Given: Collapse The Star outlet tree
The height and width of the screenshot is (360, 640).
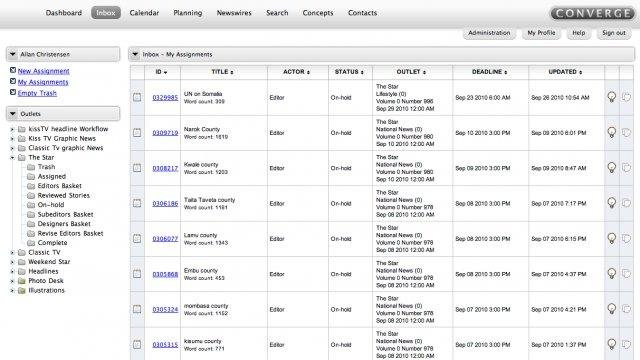Looking at the screenshot, I should [12, 158].
